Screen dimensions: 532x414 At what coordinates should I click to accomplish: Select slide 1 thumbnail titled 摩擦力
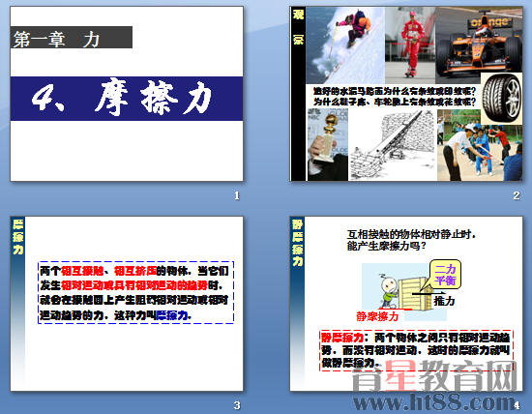coord(127,94)
